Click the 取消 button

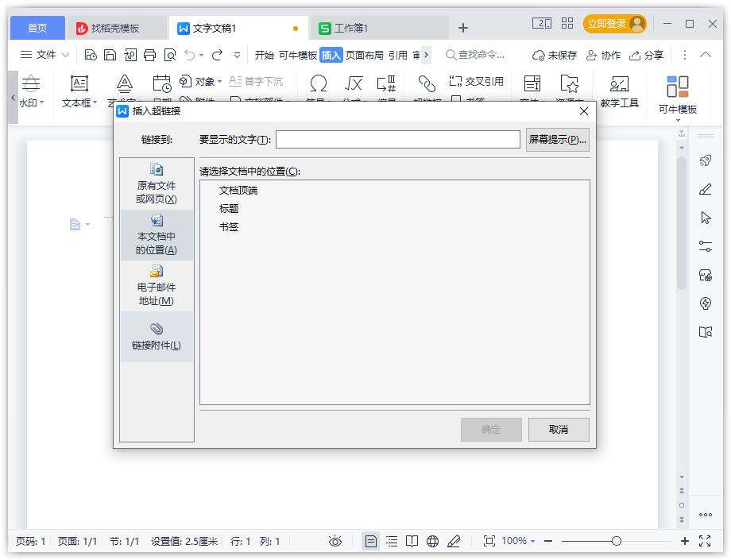559,430
